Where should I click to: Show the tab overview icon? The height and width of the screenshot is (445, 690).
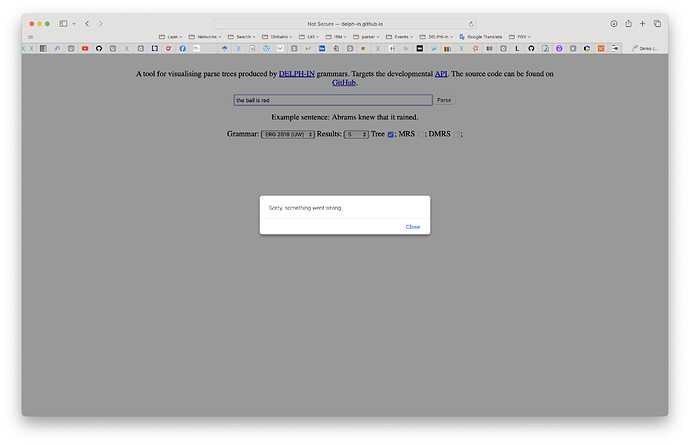tap(657, 24)
